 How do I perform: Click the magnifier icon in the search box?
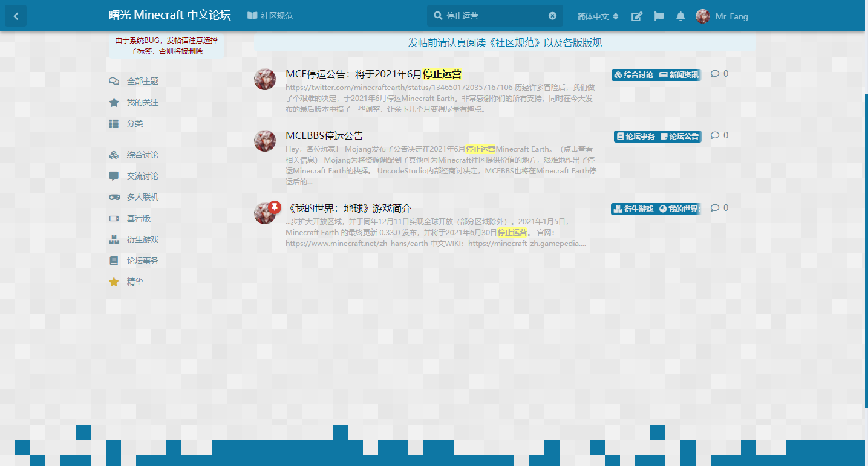pyautogui.click(x=438, y=16)
